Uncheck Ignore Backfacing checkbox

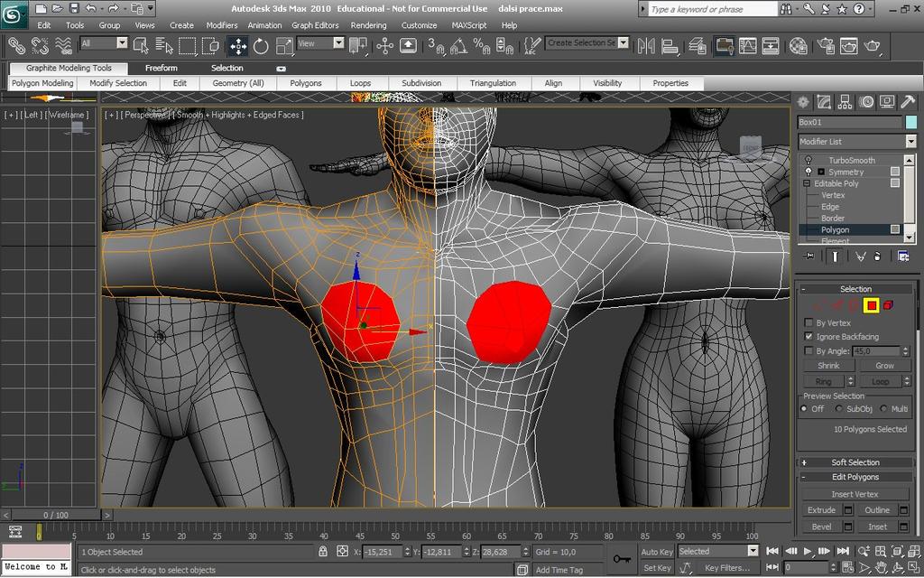808,336
